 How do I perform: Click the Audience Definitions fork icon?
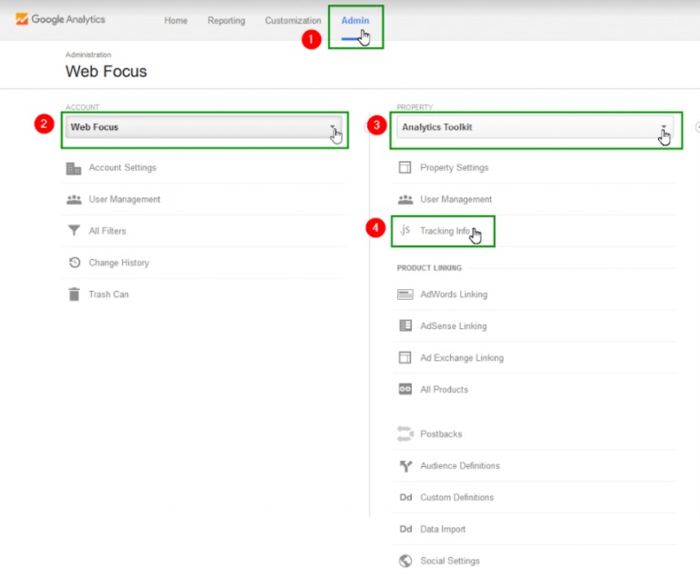[x=405, y=466]
